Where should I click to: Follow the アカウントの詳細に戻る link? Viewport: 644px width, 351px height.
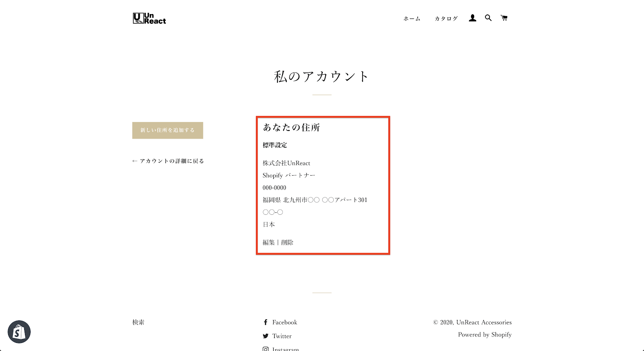[x=168, y=161]
